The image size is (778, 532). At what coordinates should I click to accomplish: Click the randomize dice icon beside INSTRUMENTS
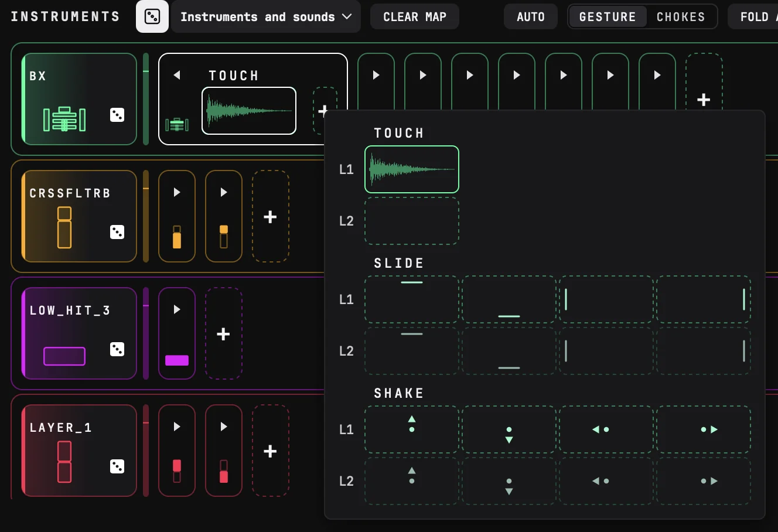(x=152, y=16)
